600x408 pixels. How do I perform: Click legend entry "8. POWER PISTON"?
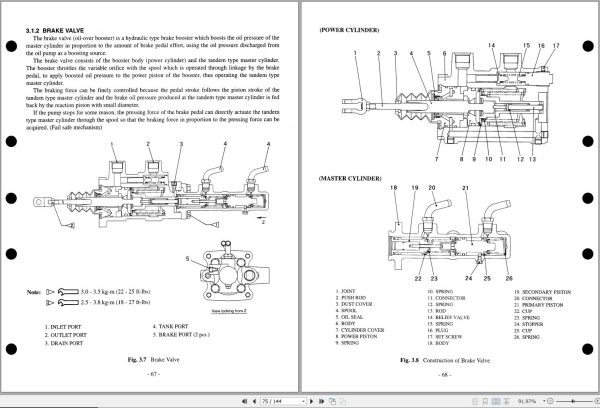356,336
